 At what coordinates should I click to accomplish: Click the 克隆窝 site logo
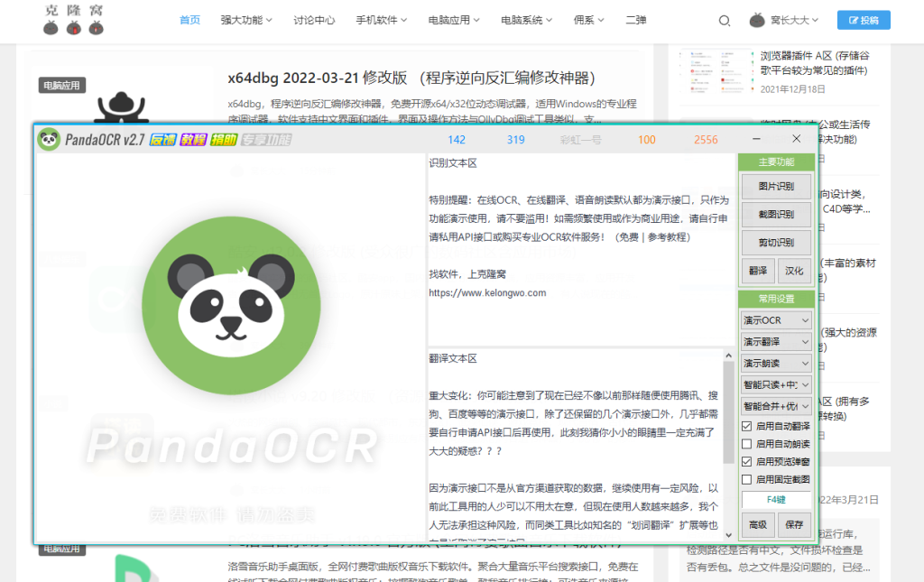[74, 20]
